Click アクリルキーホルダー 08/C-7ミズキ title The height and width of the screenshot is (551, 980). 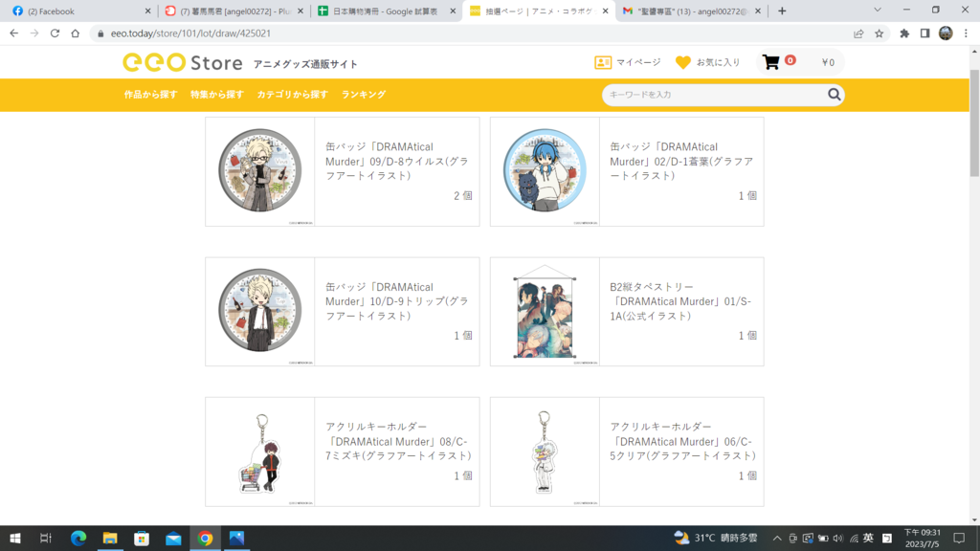pyautogui.click(x=398, y=441)
